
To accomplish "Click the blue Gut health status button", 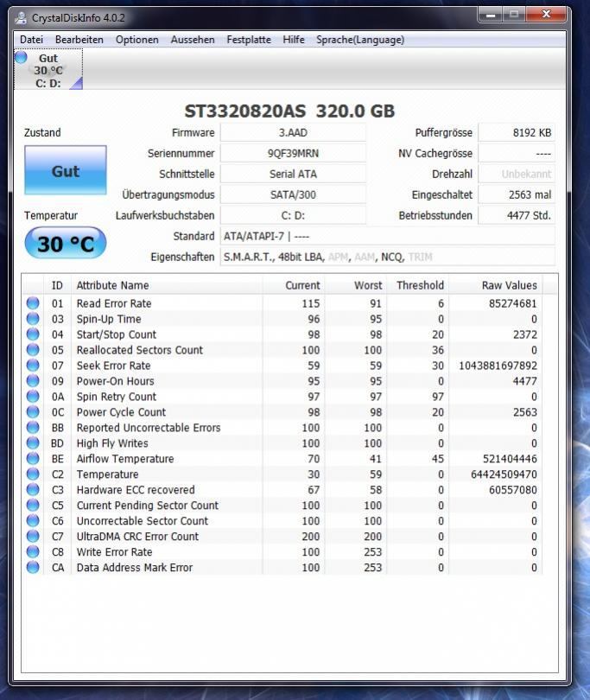I will pyautogui.click(x=66, y=170).
